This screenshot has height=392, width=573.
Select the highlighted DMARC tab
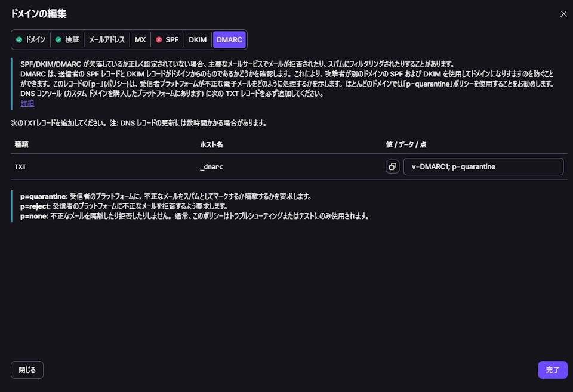click(230, 39)
